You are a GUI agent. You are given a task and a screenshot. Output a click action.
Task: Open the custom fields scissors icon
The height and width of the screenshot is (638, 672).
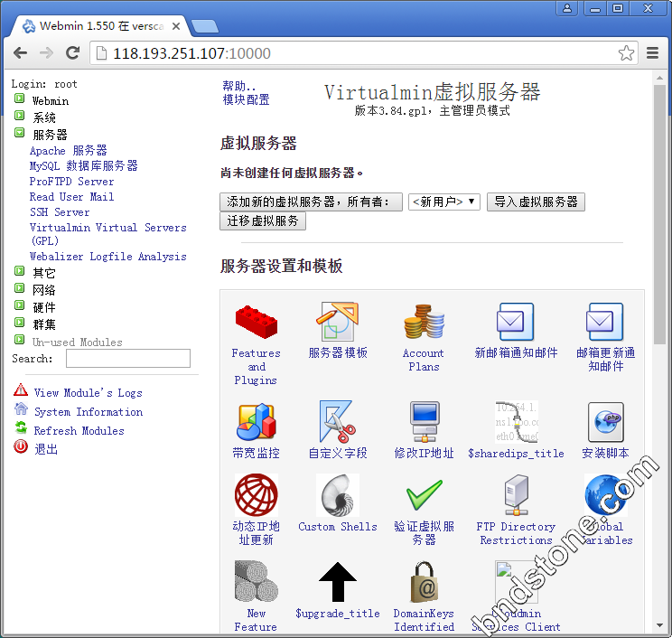click(x=338, y=422)
